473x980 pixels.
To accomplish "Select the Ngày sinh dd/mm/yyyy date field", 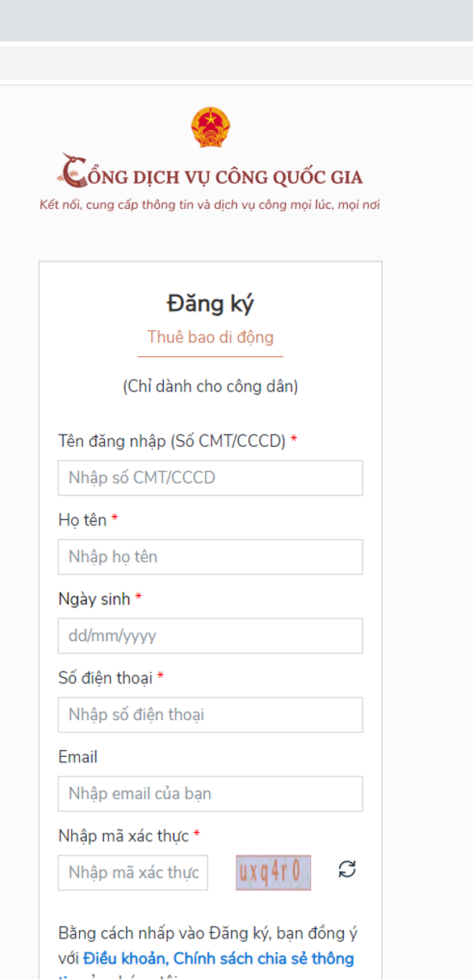I will 210,636.
